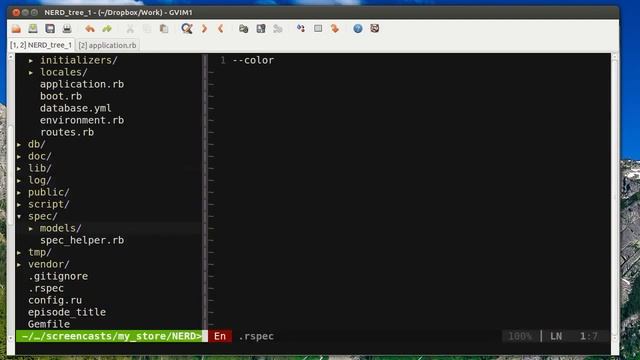Click the Paste clipboard icon
Screen dimensions: 640x360
pos(164,29)
